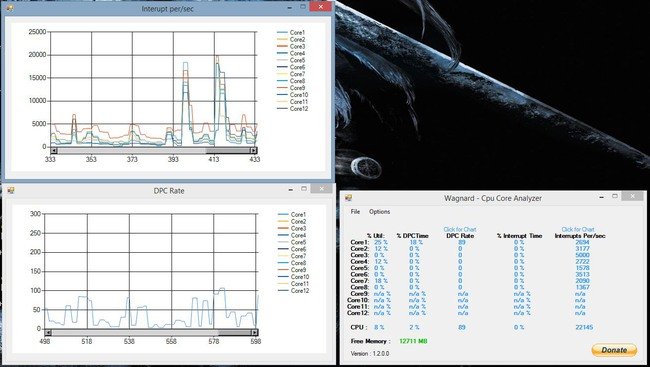Image resolution: width=650 pixels, height=367 pixels.
Task: Open the File menu in Cpu Core Analyzer
Action: click(355, 211)
